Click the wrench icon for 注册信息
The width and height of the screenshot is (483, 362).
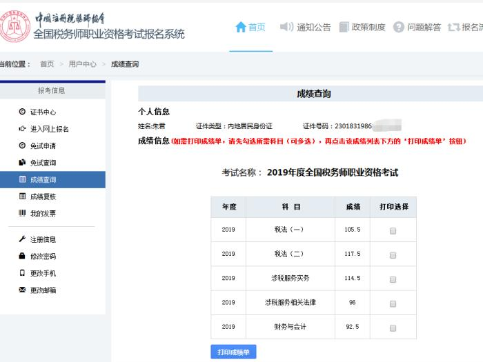22,239
